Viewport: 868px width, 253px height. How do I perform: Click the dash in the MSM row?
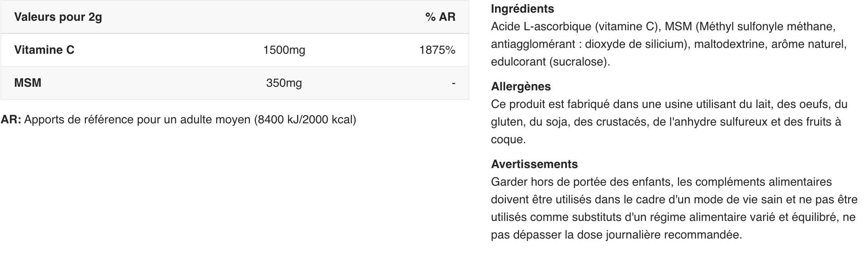tap(453, 83)
